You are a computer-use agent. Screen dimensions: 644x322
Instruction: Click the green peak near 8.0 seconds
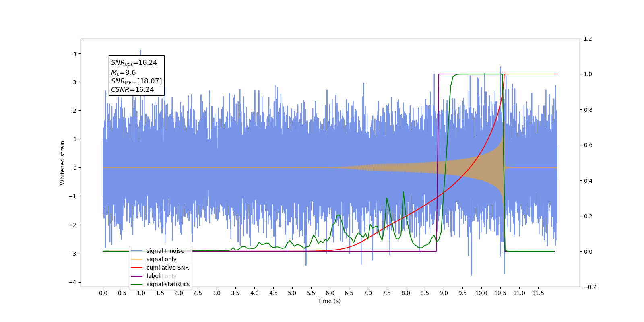tap(403, 192)
